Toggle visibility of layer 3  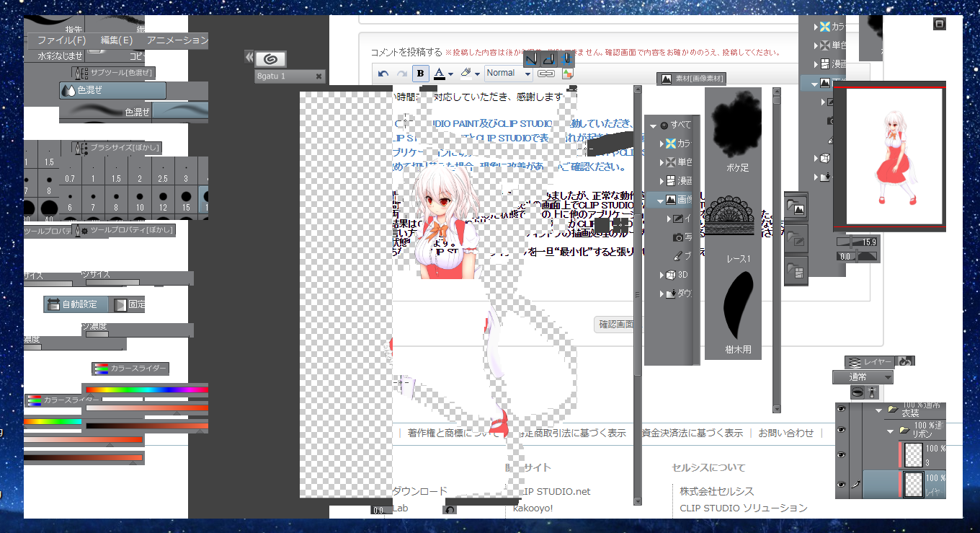(x=841, y=456)
